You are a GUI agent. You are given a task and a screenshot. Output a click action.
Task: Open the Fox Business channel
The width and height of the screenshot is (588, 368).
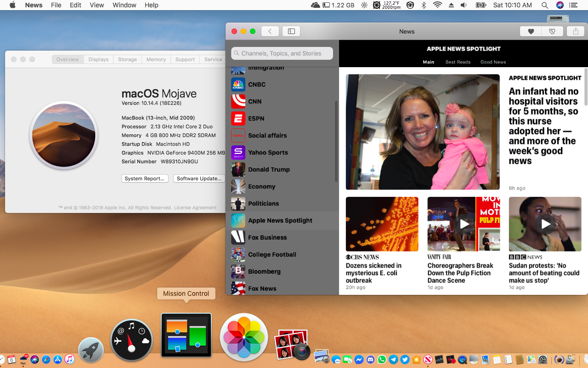(x=282, y=238)
